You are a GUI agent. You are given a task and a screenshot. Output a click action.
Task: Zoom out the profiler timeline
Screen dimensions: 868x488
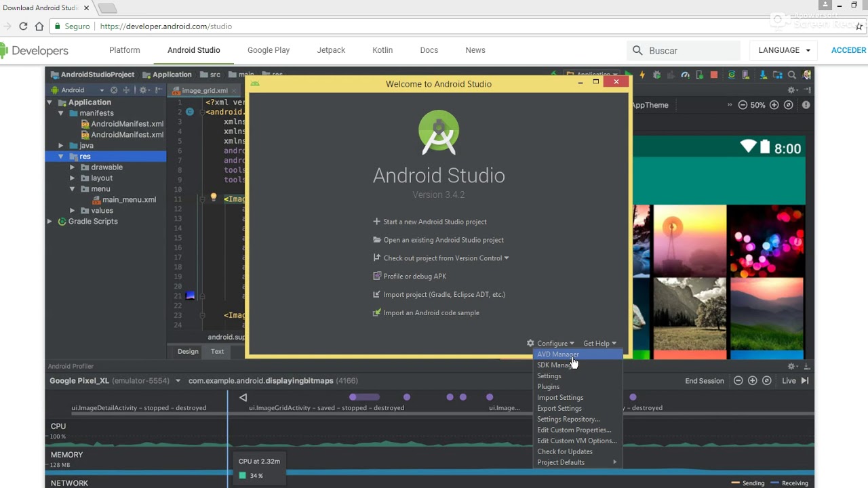[738, 381]
